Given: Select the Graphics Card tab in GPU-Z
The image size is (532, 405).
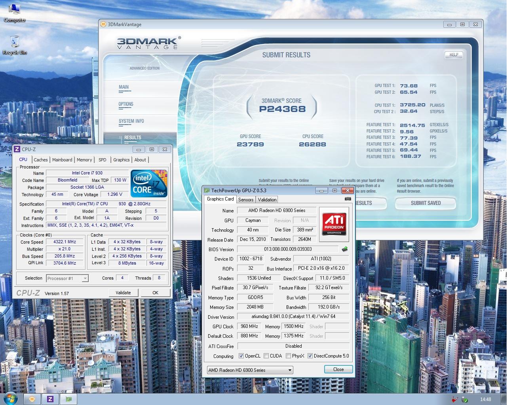Looking at the screenshot, I should click(220, 199).
